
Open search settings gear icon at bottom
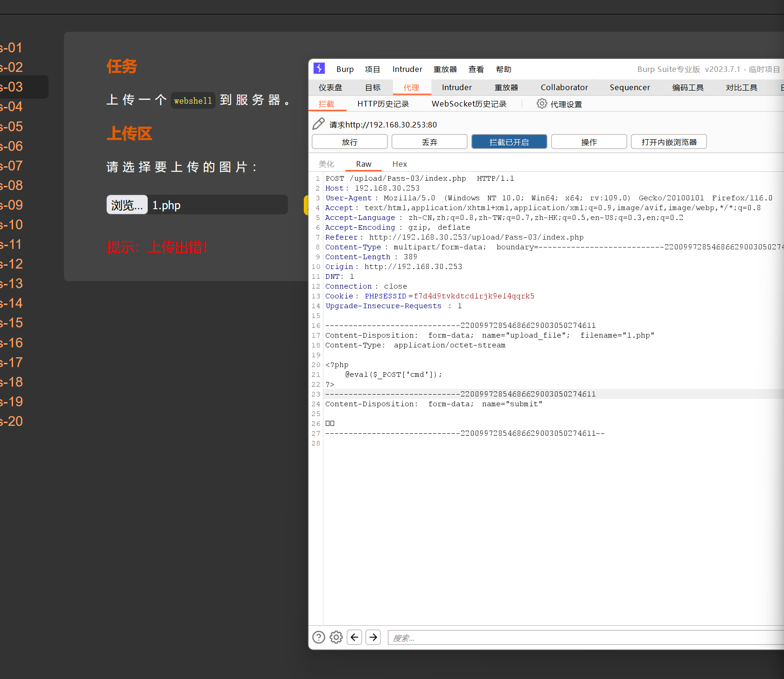[x=336, y=637]
